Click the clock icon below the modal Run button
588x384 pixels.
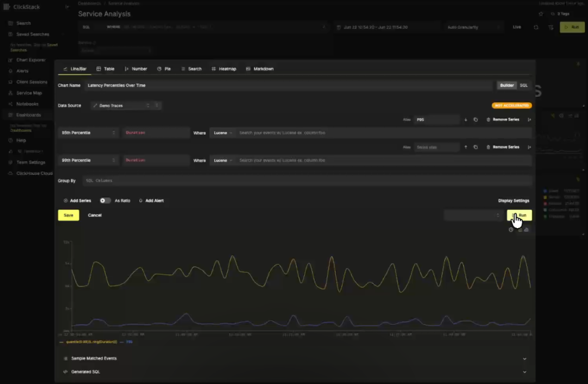click(x=511, y=229)
